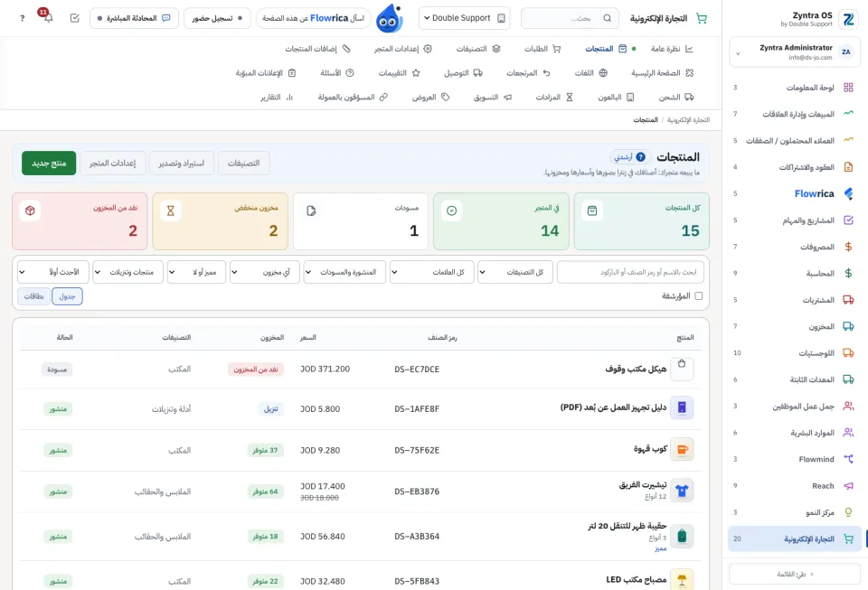Click the drafts document icon on مسودات card
Image resolution: width=868 pixels, height=590 pixels.
(311, 211)
